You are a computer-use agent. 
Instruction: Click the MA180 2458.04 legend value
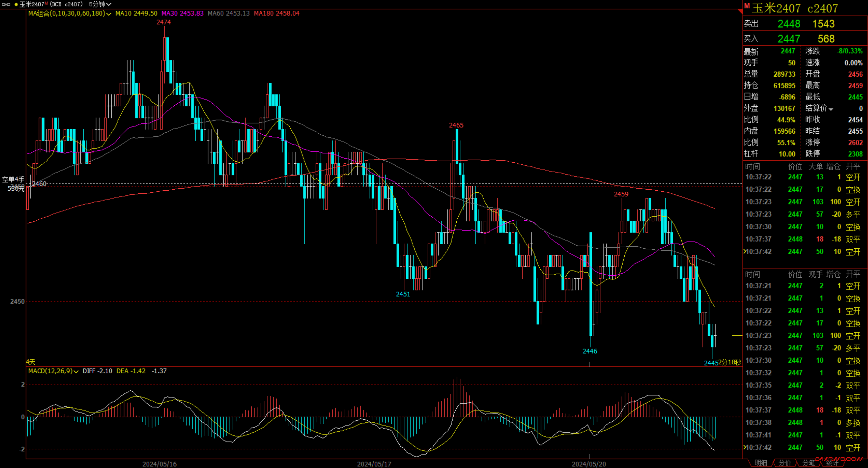pyautogui.click(x=277, y=13)
